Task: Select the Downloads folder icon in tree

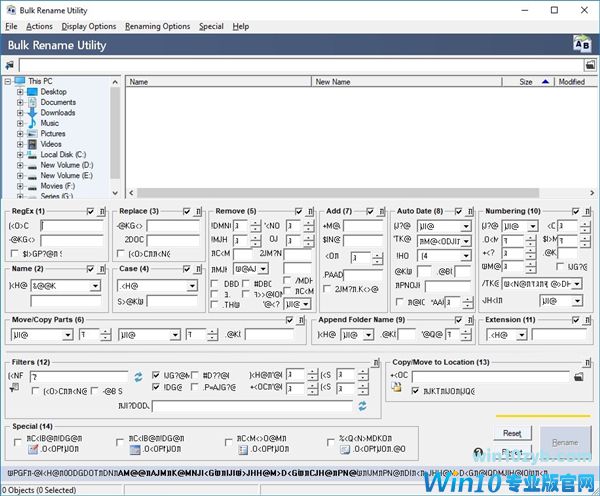Action: click(x=32, y=113)
